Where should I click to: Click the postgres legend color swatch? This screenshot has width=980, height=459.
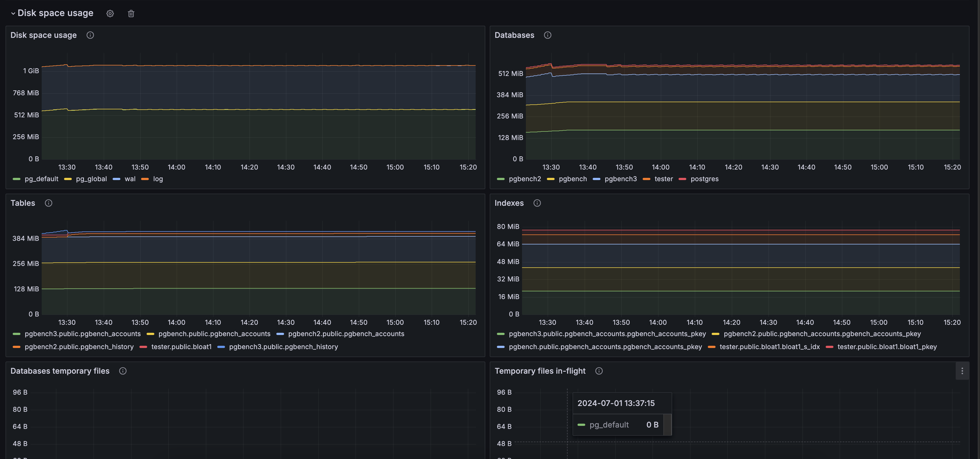[x=682, y=179]
